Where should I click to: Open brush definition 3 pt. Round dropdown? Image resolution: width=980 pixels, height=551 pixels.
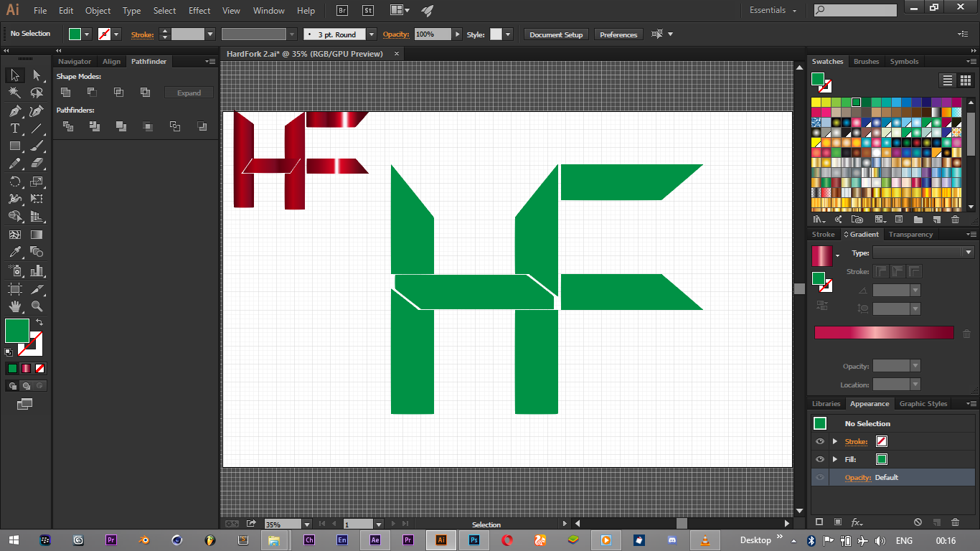372,34
